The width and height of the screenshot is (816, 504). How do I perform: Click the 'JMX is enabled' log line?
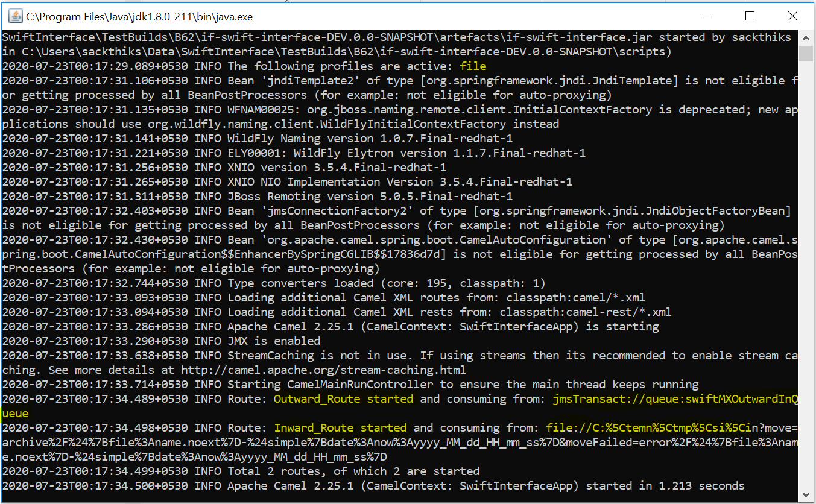point(274,341)
